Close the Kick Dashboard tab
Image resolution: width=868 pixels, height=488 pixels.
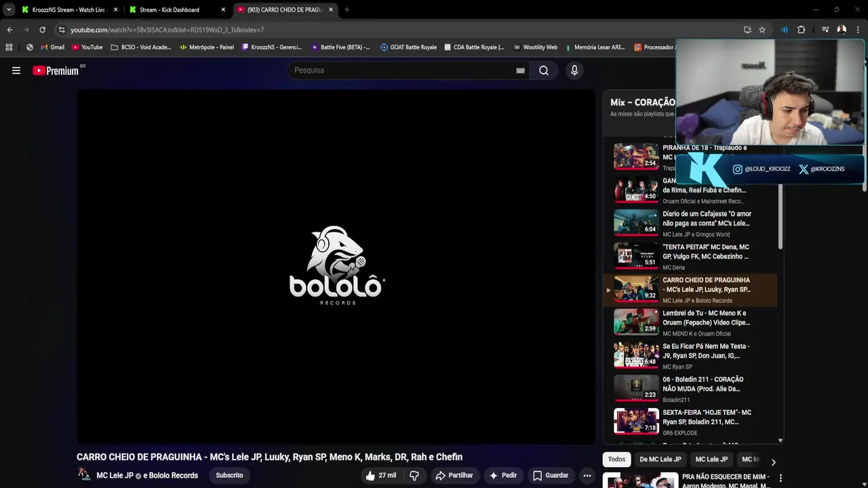point(223,9)
